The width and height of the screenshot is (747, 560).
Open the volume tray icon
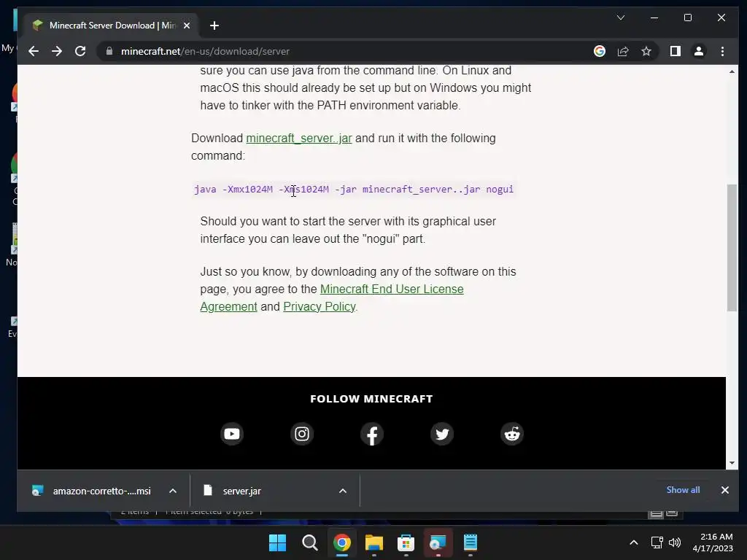point(675,542)
